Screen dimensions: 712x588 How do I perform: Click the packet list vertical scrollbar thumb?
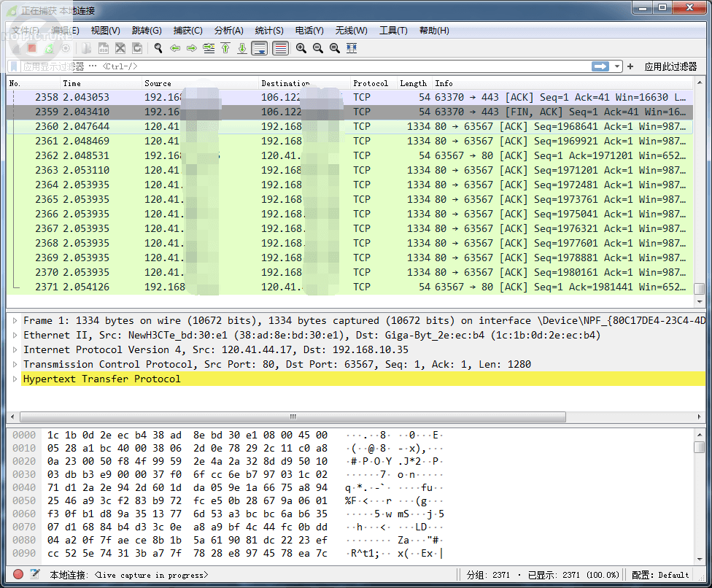(700, 289)
